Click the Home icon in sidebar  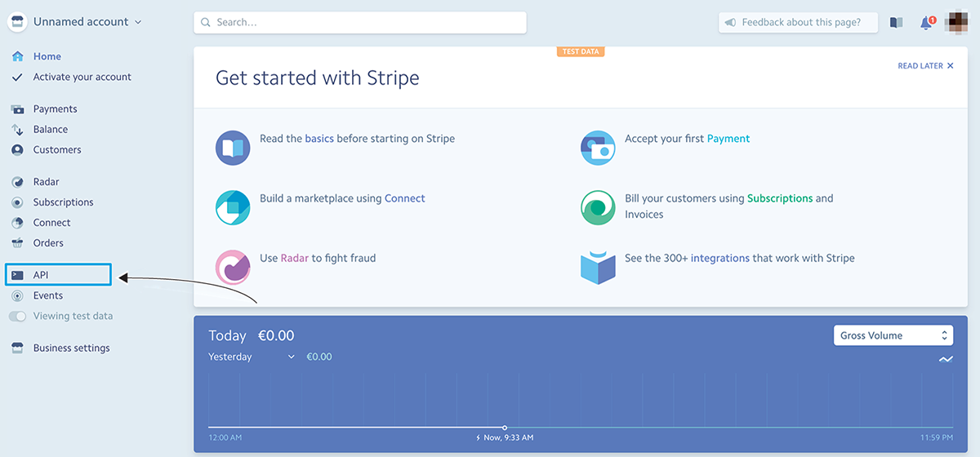[17, 56]
